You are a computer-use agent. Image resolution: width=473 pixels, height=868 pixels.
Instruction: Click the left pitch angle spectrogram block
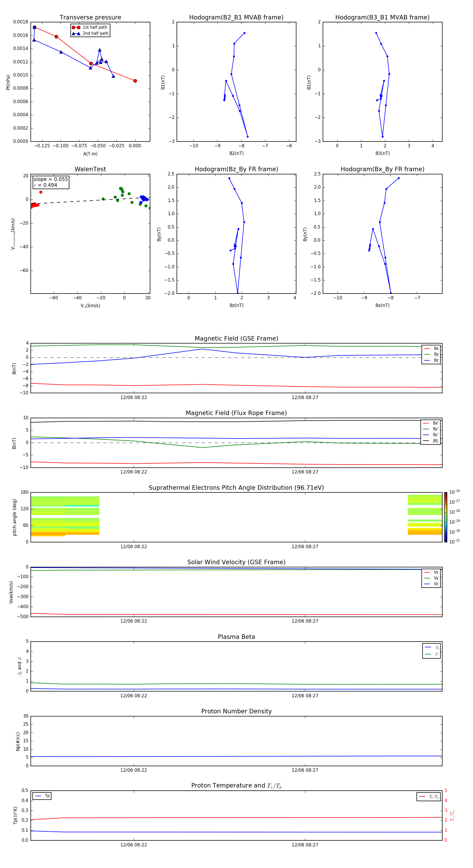tap(65, 516)
